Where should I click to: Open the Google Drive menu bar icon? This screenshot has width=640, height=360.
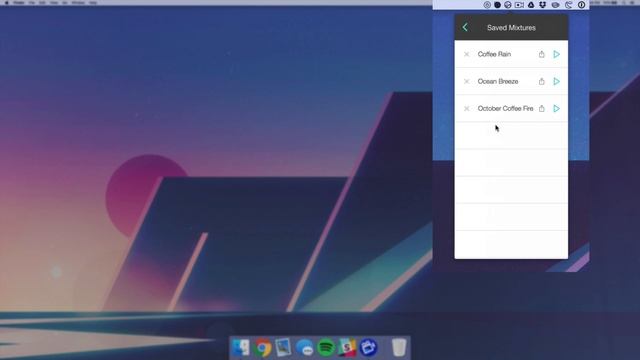click(531, 5)
